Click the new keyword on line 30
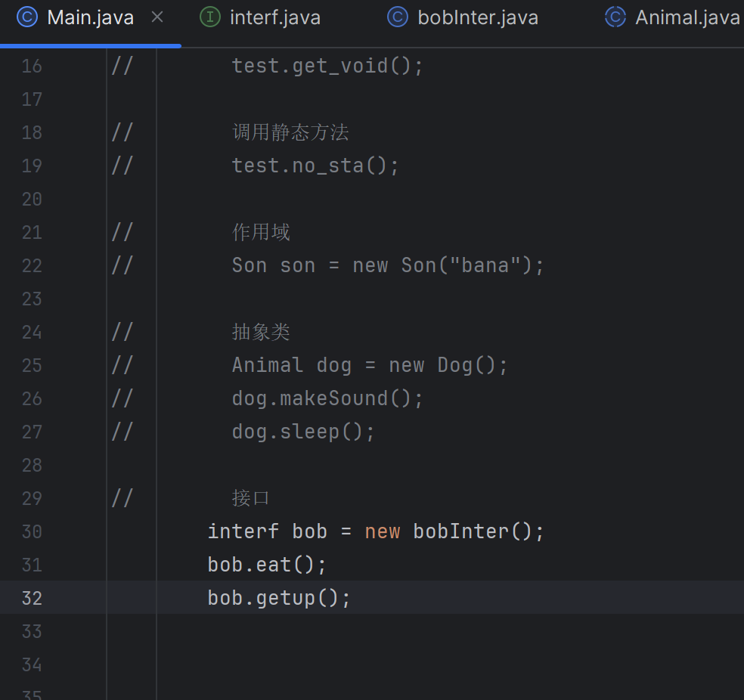The width and height of the screenshot is (744, 700). [x=383, y=531]
